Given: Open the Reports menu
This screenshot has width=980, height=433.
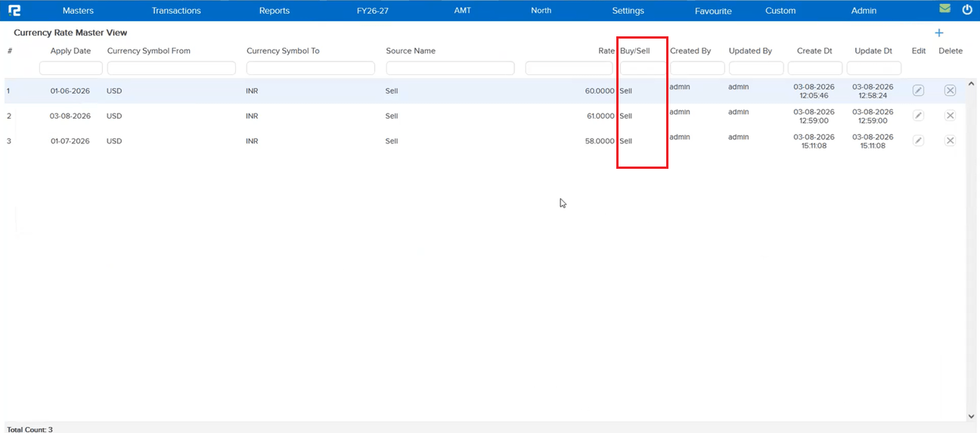Looking at the screenshot, I should [274, 11].
